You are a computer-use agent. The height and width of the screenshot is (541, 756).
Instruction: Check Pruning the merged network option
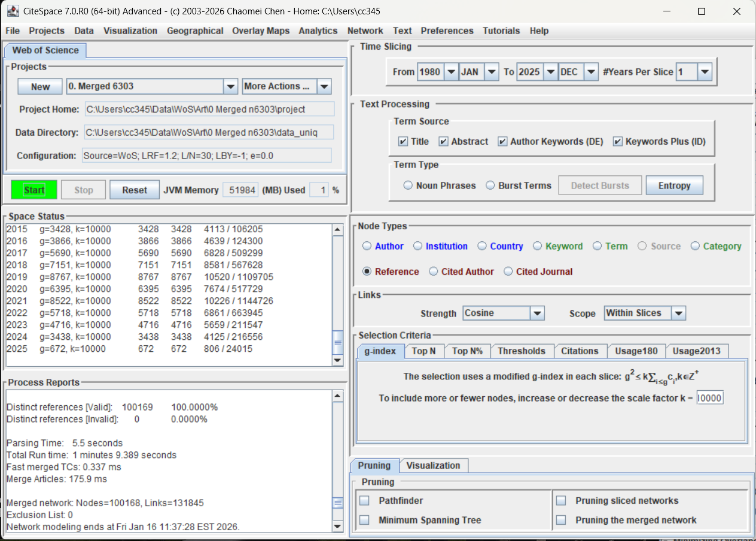[x=561, y=520]
